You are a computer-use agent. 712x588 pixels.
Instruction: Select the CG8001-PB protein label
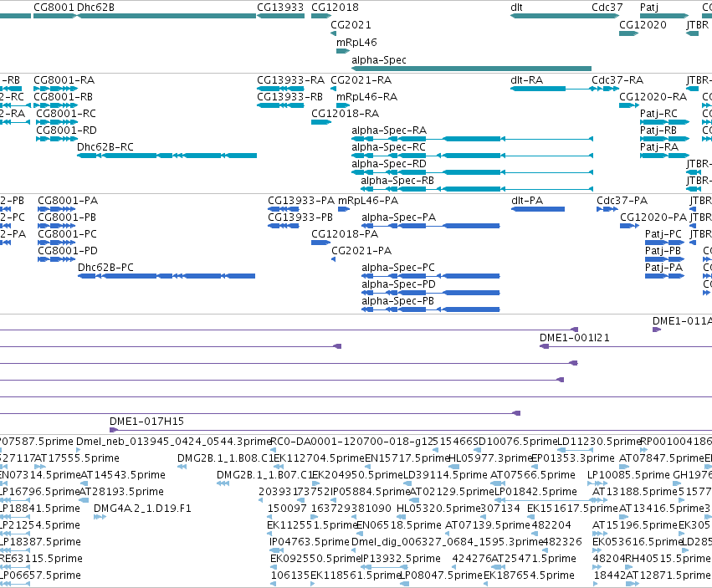(67, 217)
